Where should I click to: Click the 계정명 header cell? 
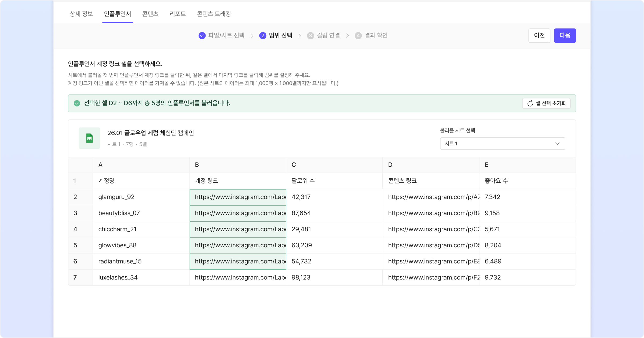tap(141, 181)
